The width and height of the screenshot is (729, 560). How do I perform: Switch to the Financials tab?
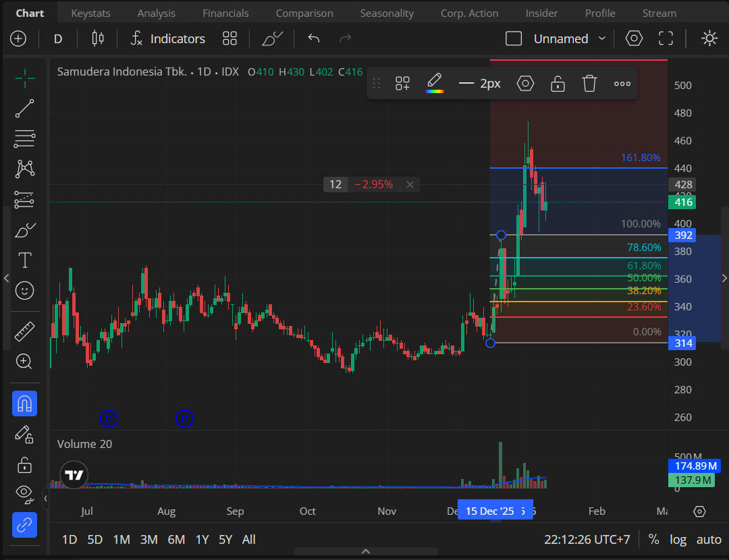[x=225, y=13]
